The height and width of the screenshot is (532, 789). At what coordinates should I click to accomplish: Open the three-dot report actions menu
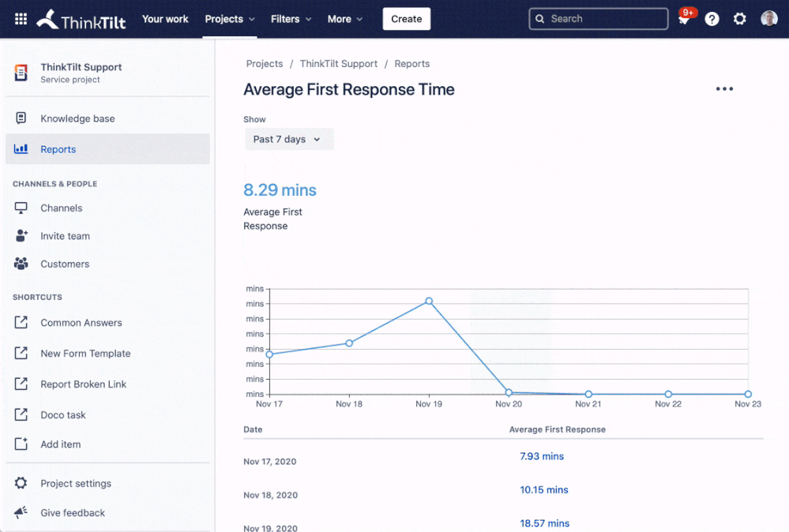pos(724,89)
